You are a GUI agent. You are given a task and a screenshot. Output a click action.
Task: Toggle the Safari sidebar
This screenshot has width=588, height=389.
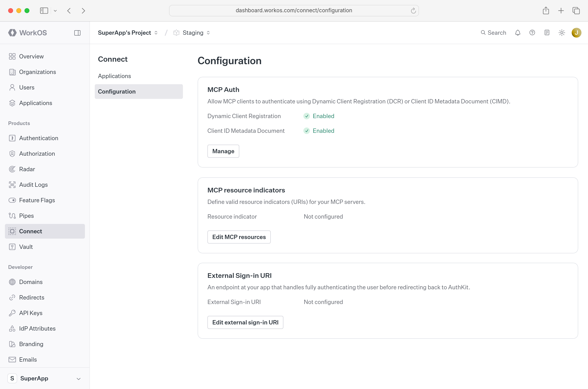pos(44,11)
